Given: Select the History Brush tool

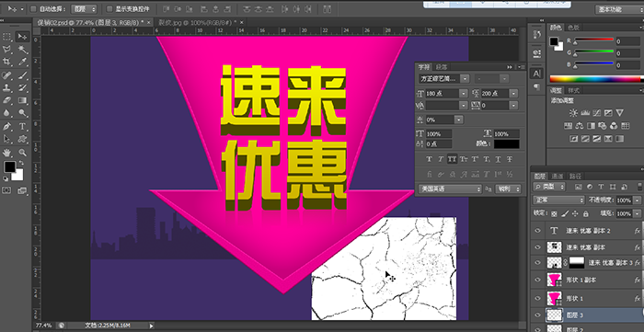Looking at the screenshot, I should 22,87.
